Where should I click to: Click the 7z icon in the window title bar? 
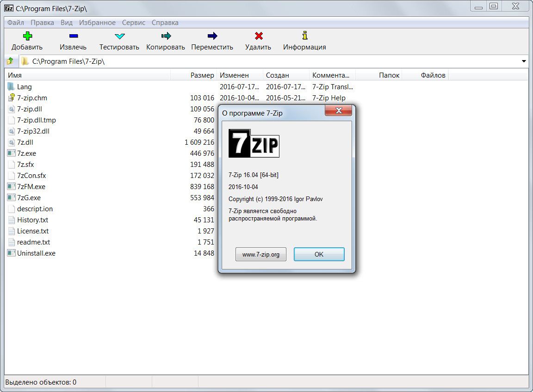coord(9,8)
